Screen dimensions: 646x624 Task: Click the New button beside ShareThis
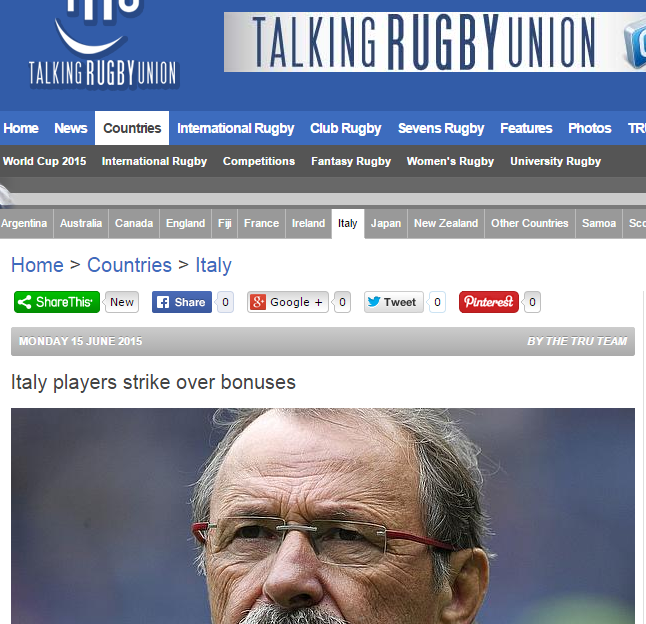(x=122, y=302)
